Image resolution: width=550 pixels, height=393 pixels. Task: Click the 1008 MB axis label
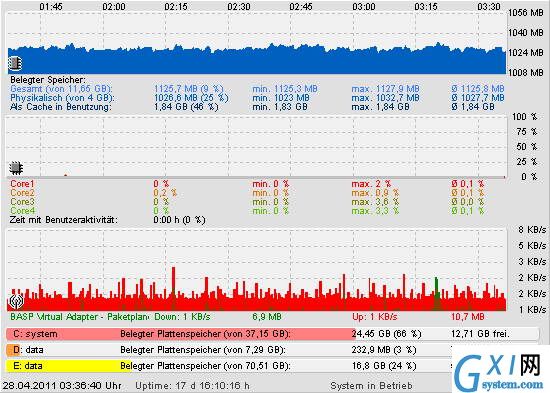click(526, 73)
